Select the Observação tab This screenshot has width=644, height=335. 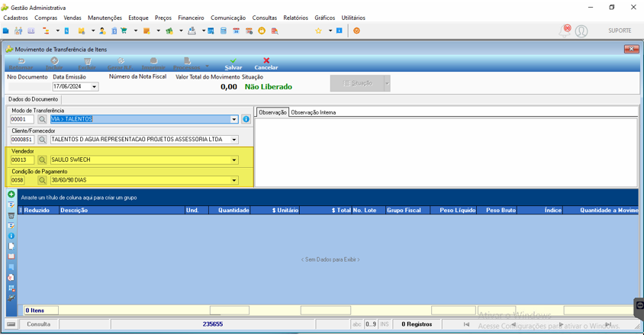coord(272,112)
